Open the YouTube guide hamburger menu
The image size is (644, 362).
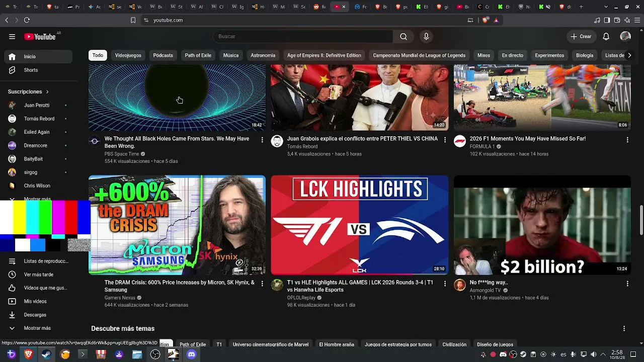12,36
